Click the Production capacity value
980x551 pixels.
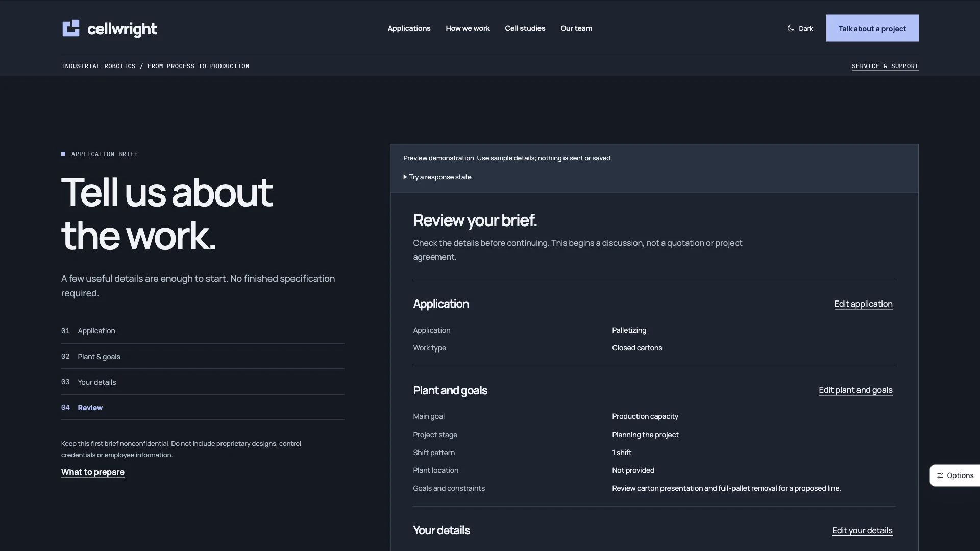click(x=645, y=417)
